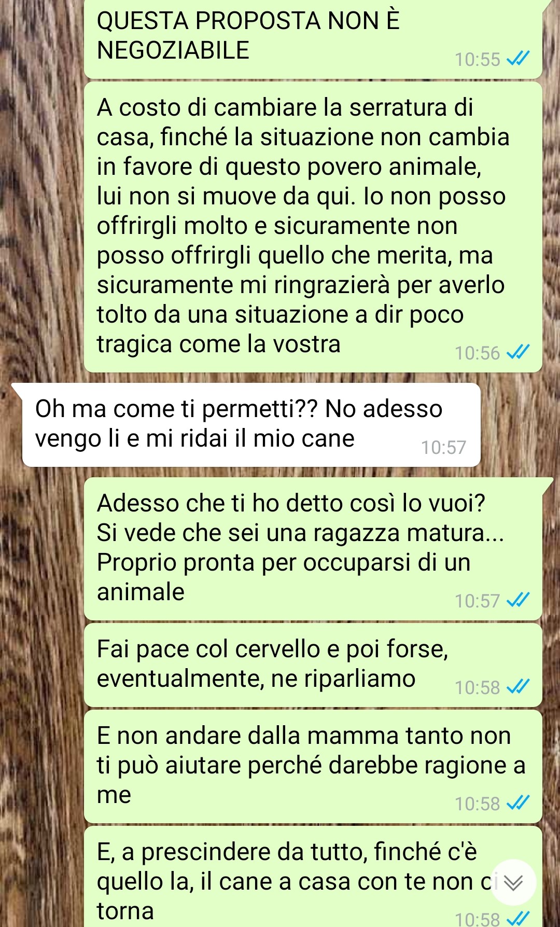Click the 10:57 timestamp on received message
Screen dimensions: 560x927
click(443, 447)
